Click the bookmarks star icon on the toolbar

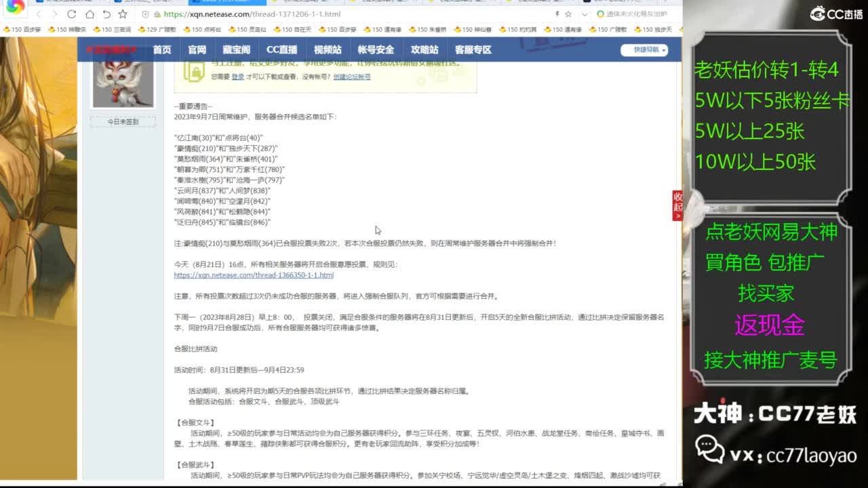[x=124, y=14]
